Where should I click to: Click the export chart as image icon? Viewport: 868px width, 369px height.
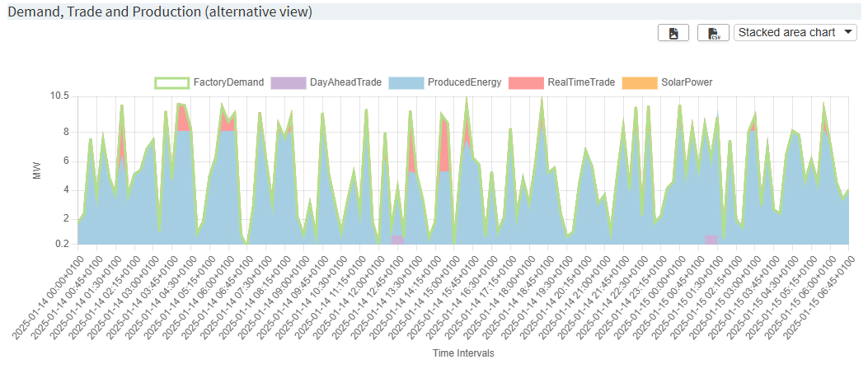673,33
